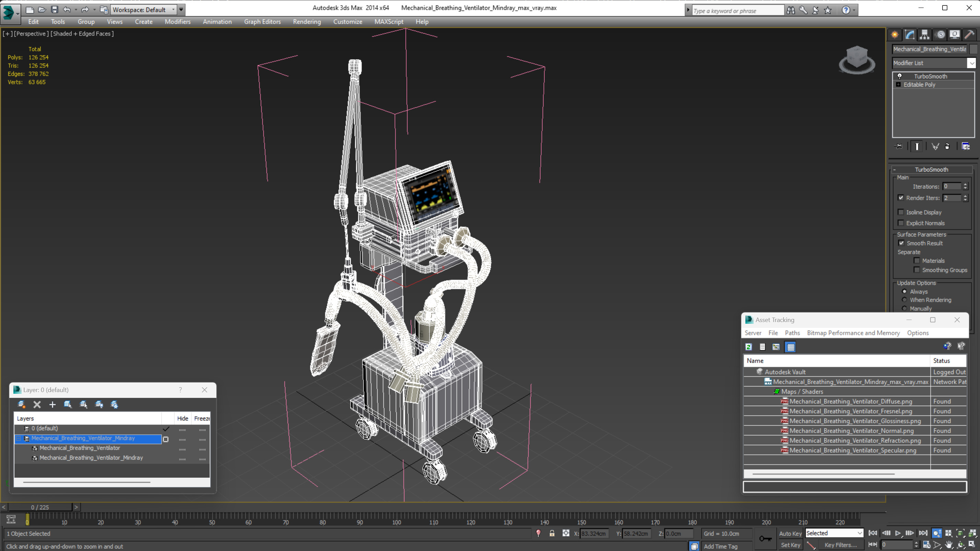Click Pin Stack icon under modifier stack

click(899, 146)
